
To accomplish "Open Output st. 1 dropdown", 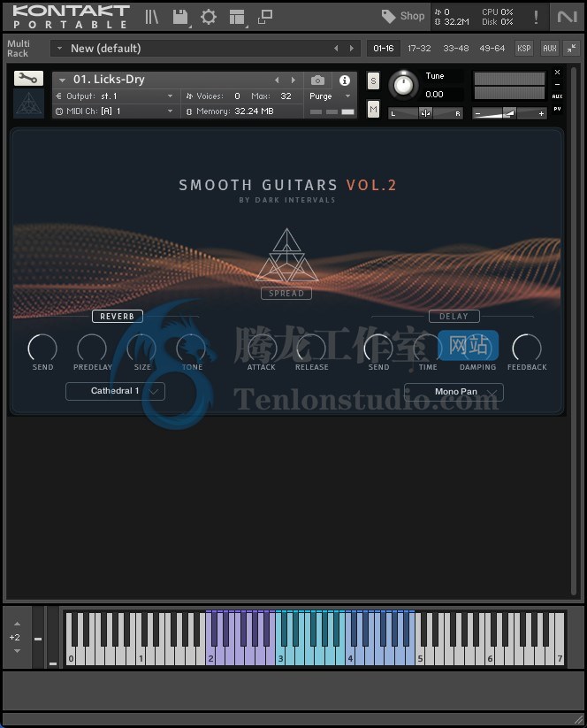I will tap(116, 96).
